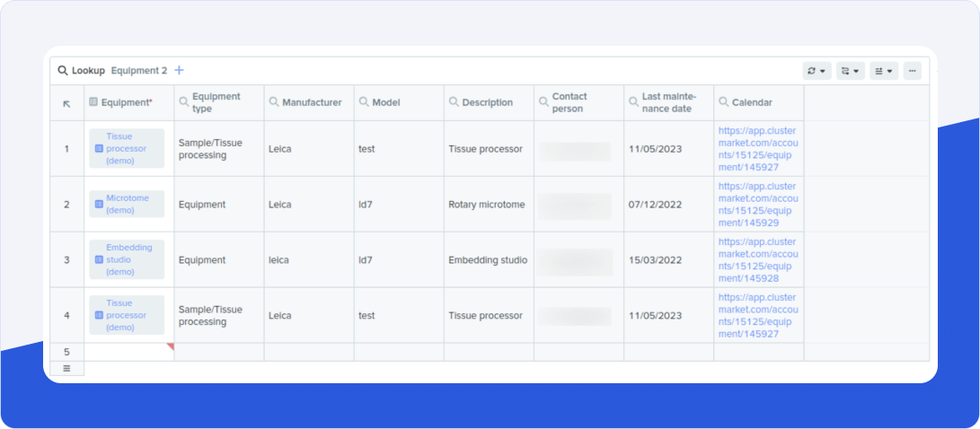Select the Description column header
Screen dimensions: 980x429
[x=490, y=102]
